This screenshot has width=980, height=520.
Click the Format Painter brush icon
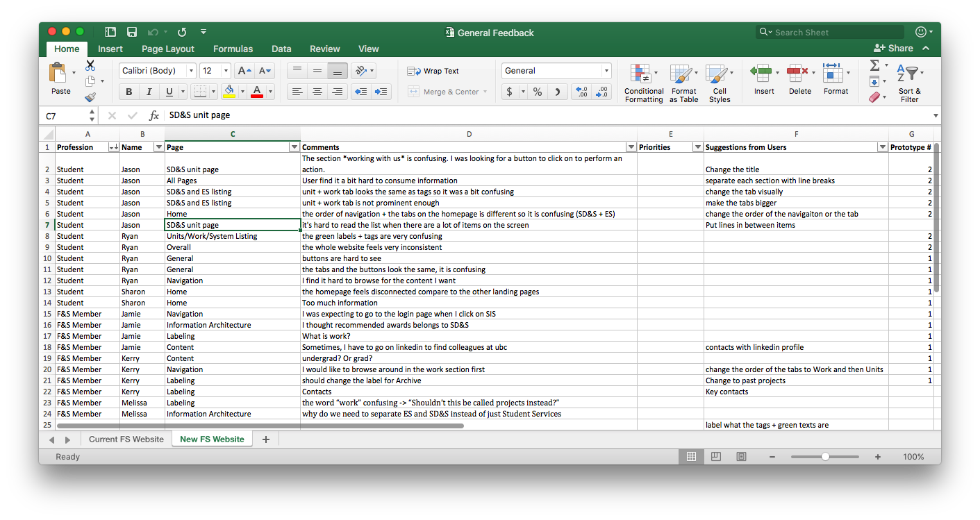[x=90, y=97]
